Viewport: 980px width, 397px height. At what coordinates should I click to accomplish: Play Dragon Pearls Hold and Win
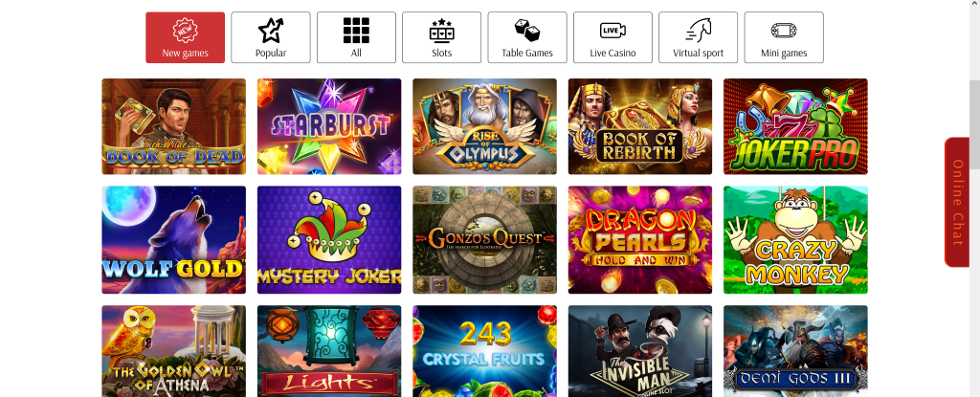640,239
